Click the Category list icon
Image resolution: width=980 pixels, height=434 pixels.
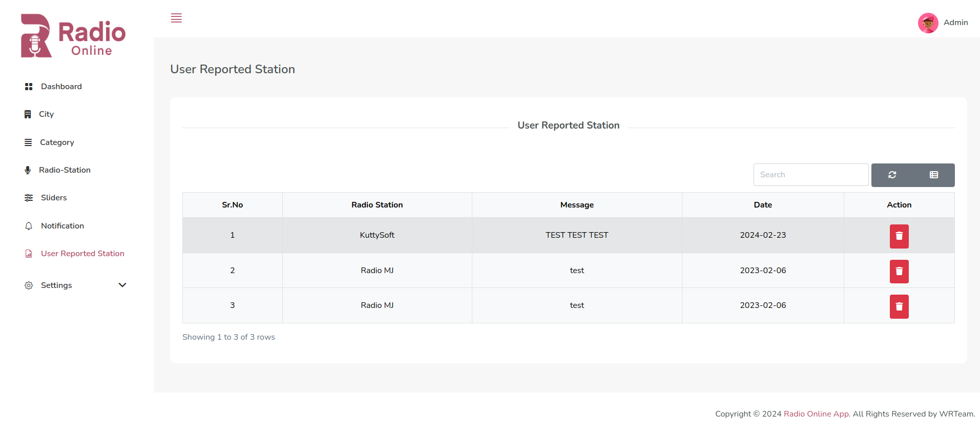pos(28,142)
